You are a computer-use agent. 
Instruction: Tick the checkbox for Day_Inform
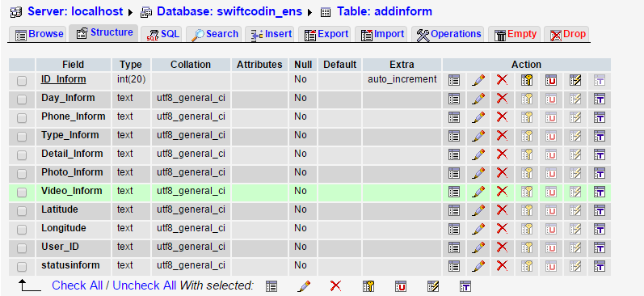click(22, 99)
